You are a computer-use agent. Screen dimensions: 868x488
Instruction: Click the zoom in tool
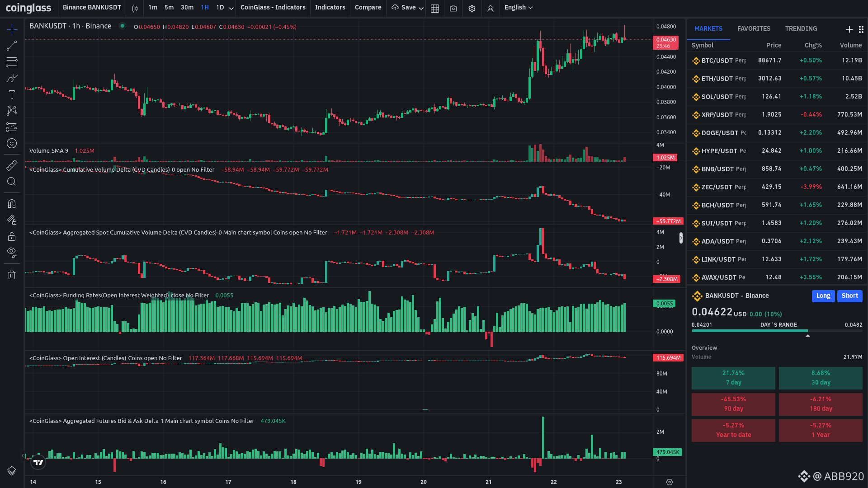(x=12, y=182)
